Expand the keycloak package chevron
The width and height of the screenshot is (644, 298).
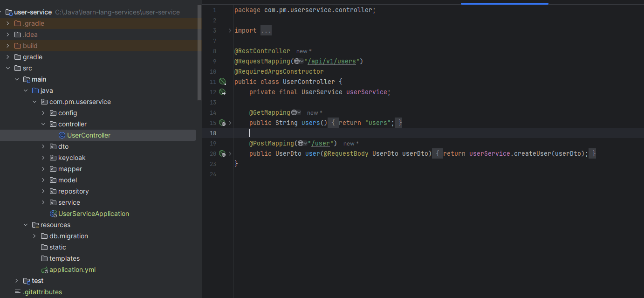point(43,158)
